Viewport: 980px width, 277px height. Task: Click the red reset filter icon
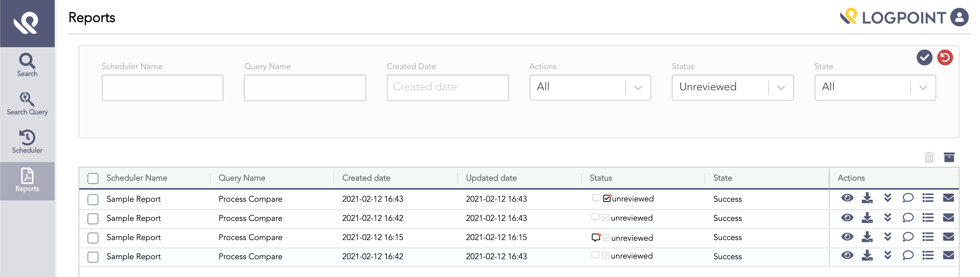944,57
